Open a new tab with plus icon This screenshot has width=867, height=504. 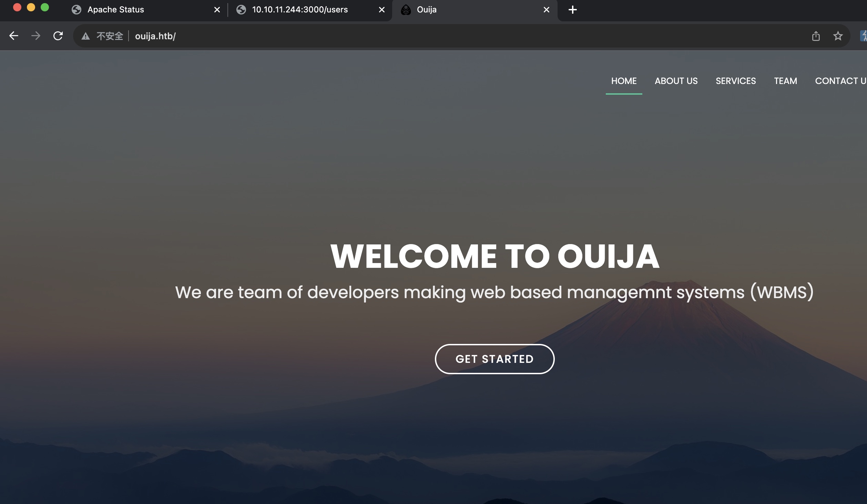[x=572, y=10]
